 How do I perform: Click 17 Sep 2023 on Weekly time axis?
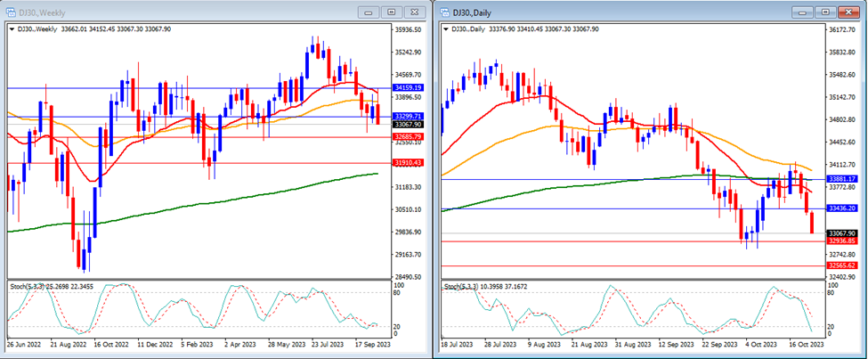point(370,344)
